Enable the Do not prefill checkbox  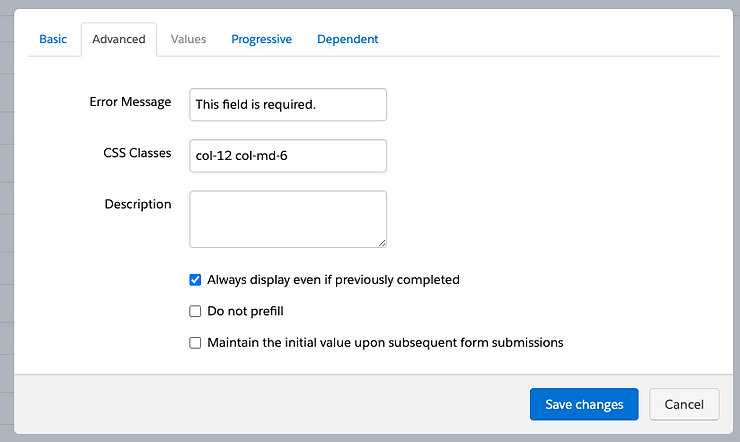(x=196, y=311)
